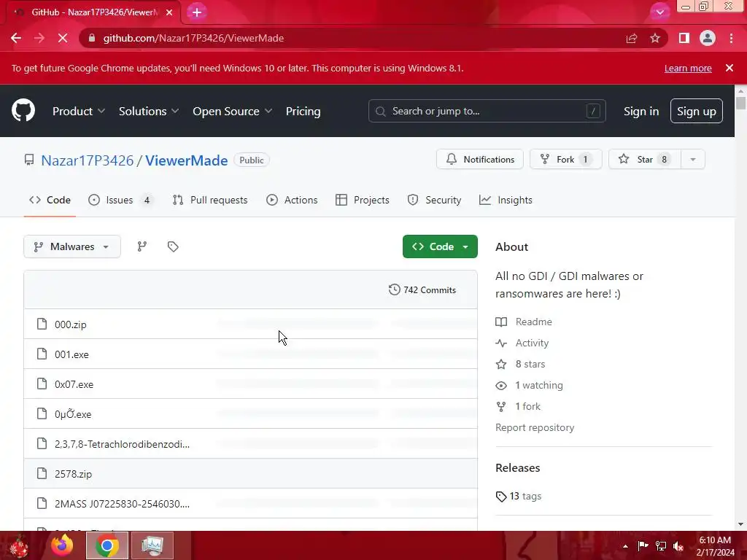Expand the Product menu
The width and height of the screenshot is (747, 560).
[x=79, y=111]
